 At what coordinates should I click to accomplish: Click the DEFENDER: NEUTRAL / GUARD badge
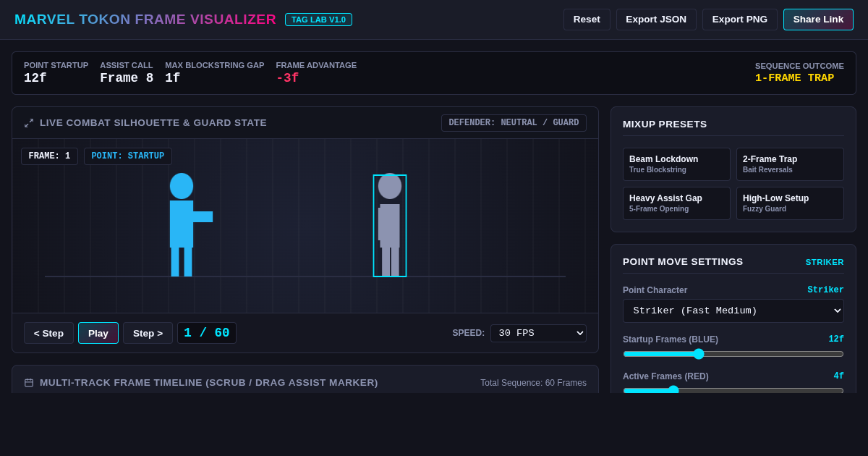click(x=514, y=123)
